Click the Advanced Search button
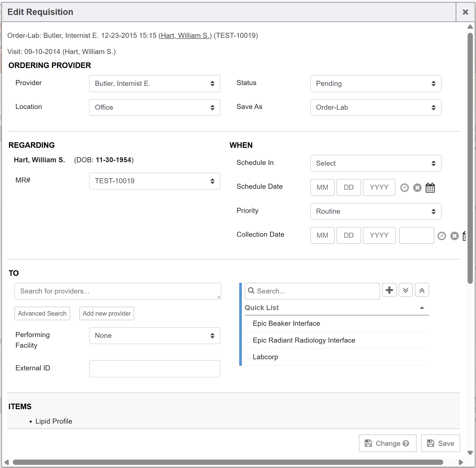The height and width of the screenshot is (468, 476). (x=42, y=313)
